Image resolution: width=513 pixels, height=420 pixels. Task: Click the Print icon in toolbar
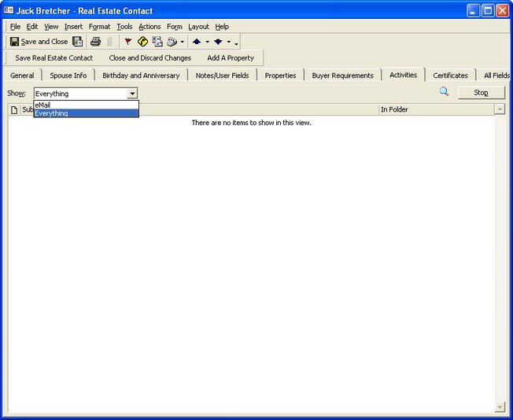(95, 42)
